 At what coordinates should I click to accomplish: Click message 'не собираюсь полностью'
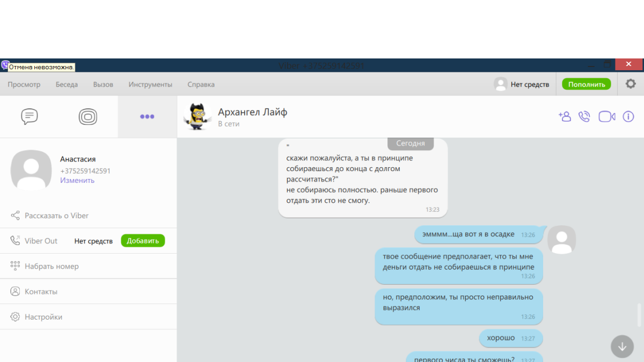click(363, 178)
